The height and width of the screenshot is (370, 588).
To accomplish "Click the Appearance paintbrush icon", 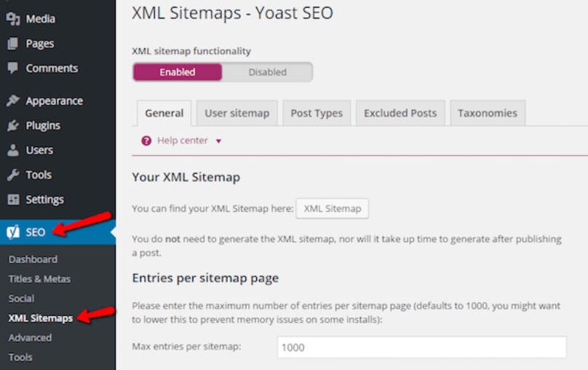I will 13,101.
